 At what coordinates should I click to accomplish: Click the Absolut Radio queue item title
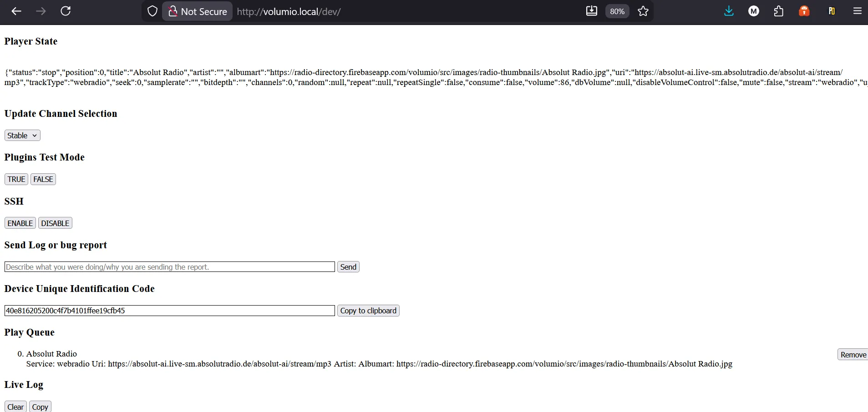click(51, 354)
